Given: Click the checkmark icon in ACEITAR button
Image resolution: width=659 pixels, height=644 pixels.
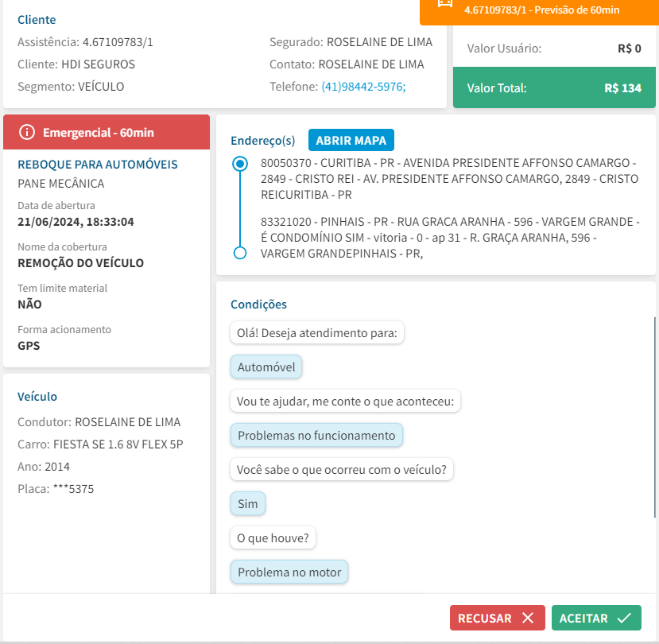Looking at the screenshot, I should click(624, 618).
